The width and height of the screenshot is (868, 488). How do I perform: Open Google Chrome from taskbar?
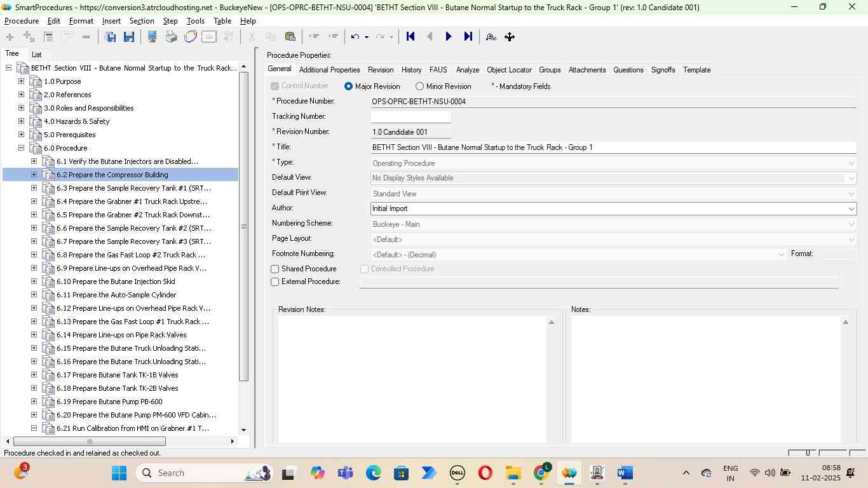pos(541,473)
